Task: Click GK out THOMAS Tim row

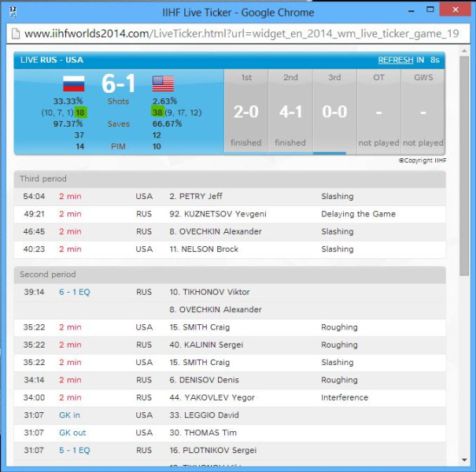Action: (x=230, y=433)
